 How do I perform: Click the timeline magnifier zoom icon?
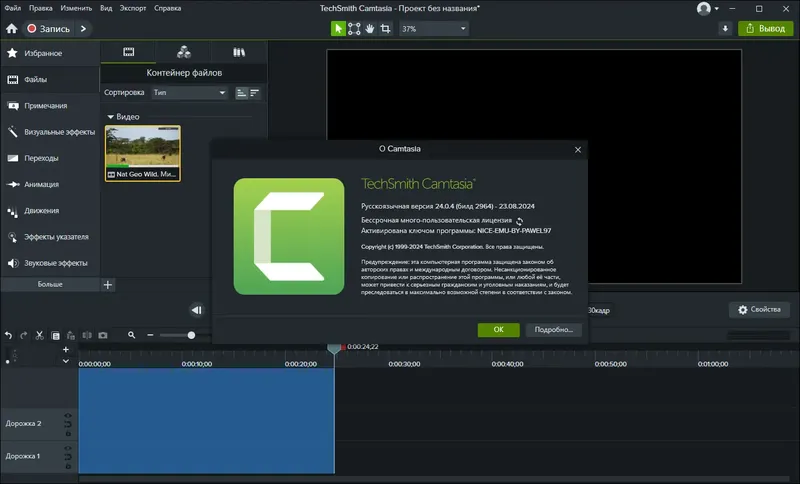pos(132,335)
